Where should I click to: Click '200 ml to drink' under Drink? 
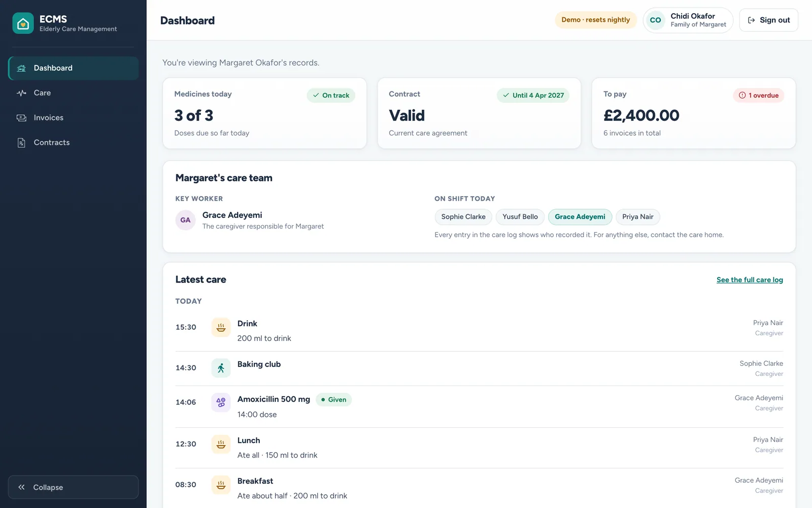point(264,338)
